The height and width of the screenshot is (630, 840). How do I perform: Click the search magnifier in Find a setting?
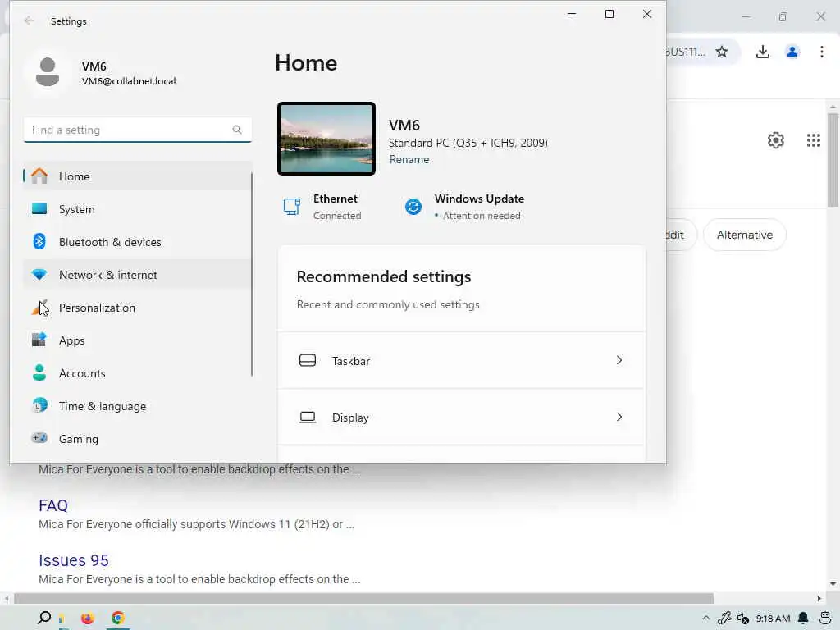(237, 130)
